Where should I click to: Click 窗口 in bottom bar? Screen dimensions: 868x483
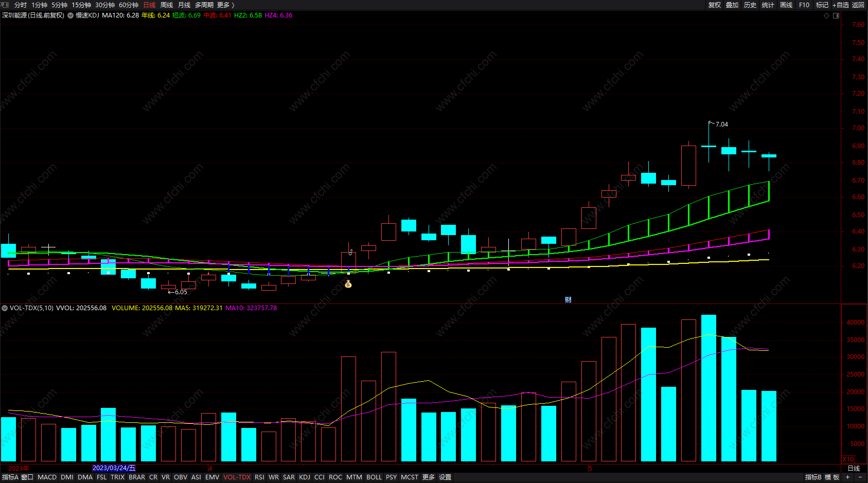coord(27,477)
